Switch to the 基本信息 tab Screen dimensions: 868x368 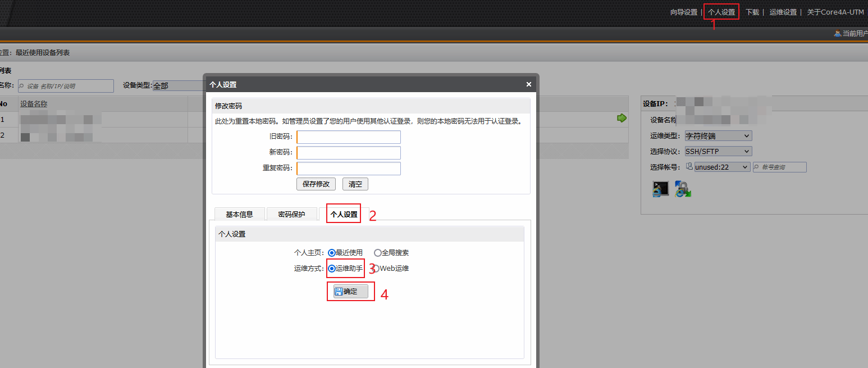click(239, 215)
